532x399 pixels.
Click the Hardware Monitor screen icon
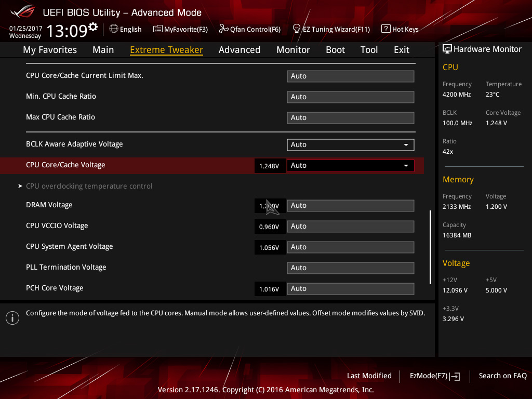(447, 49)
